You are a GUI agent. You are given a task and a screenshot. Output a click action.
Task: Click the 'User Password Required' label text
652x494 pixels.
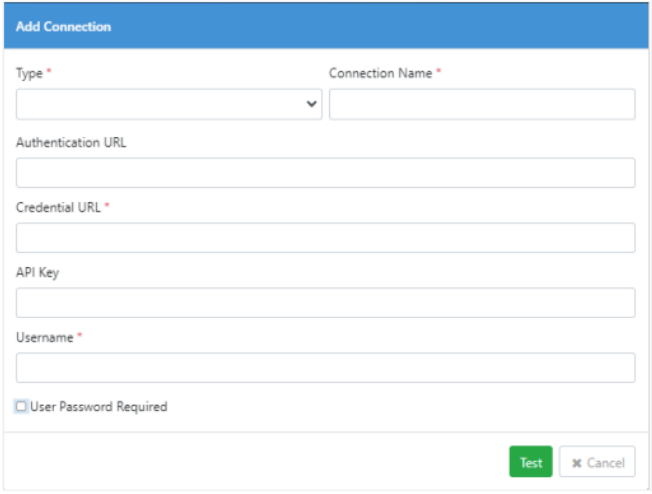pyautogui.click(x=99, y=407)
